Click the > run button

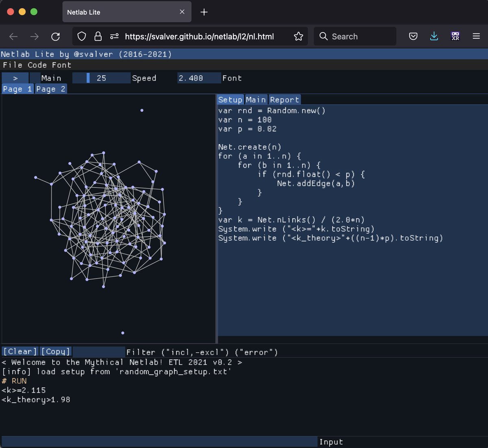pyautogui.click(x=15, y=78)
